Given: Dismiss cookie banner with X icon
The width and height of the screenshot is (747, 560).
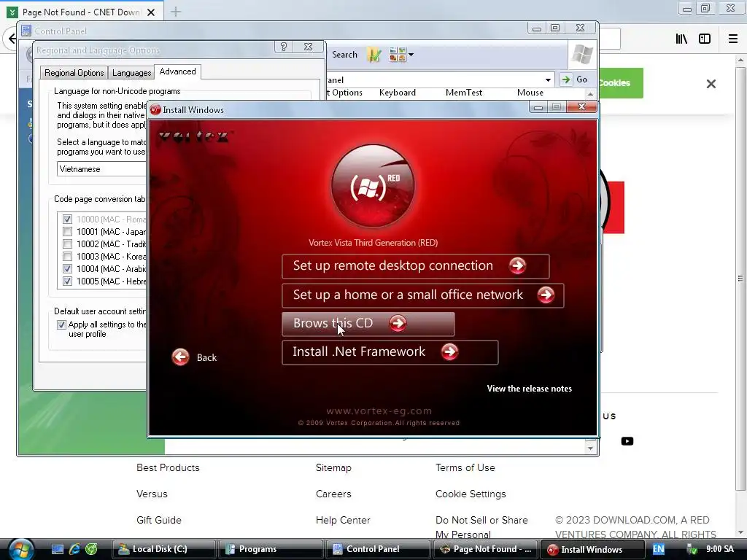Looking at the screenshot, I should click(711, 84).
